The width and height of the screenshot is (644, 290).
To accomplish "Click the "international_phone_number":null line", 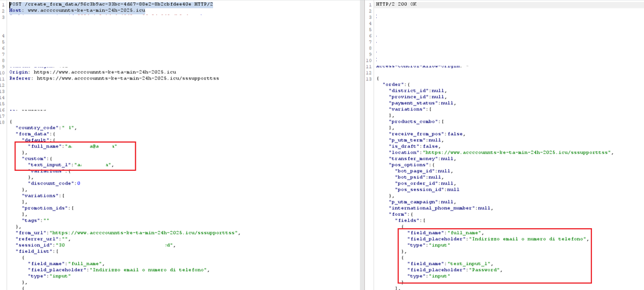I will tap(442, 207).
